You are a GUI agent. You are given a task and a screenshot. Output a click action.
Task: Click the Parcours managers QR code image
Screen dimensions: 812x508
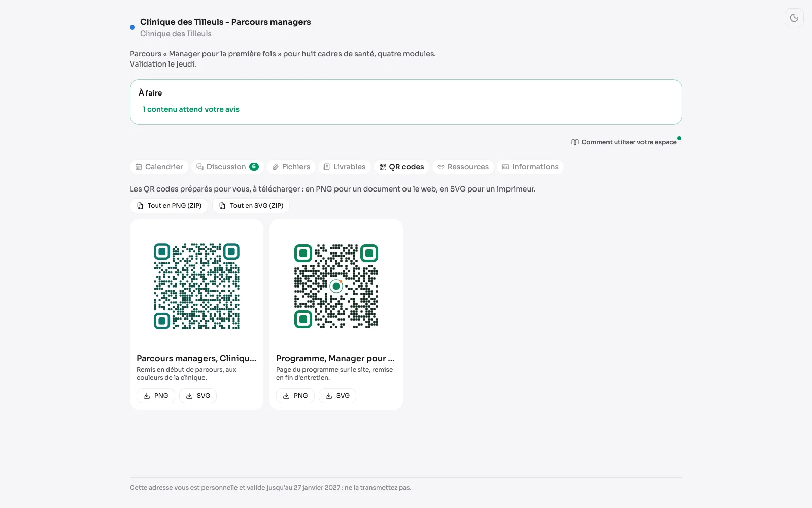coord(196,286)
